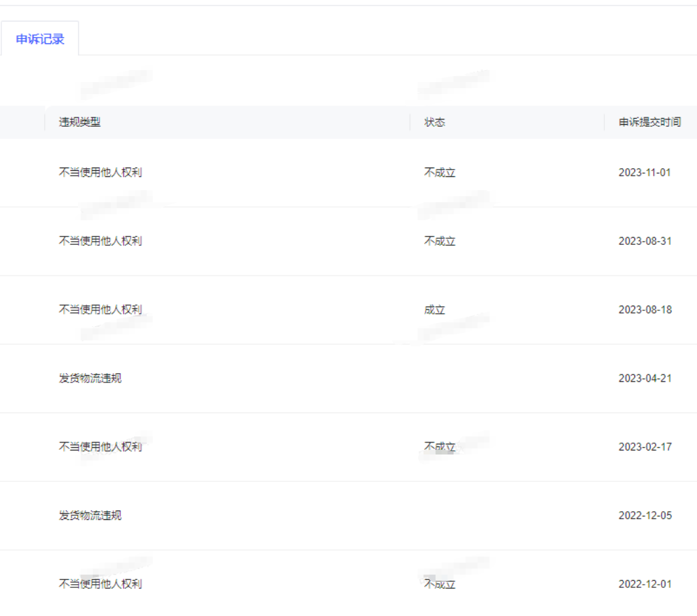Screen dimensions: 697x616
Task: Select the date 2022-12-01 cell
Action: [644, 584]
